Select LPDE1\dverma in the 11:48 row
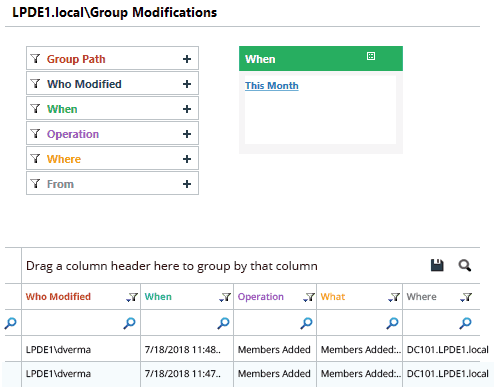The width and height of the screenshot is (494, 387). pos(81,349)
